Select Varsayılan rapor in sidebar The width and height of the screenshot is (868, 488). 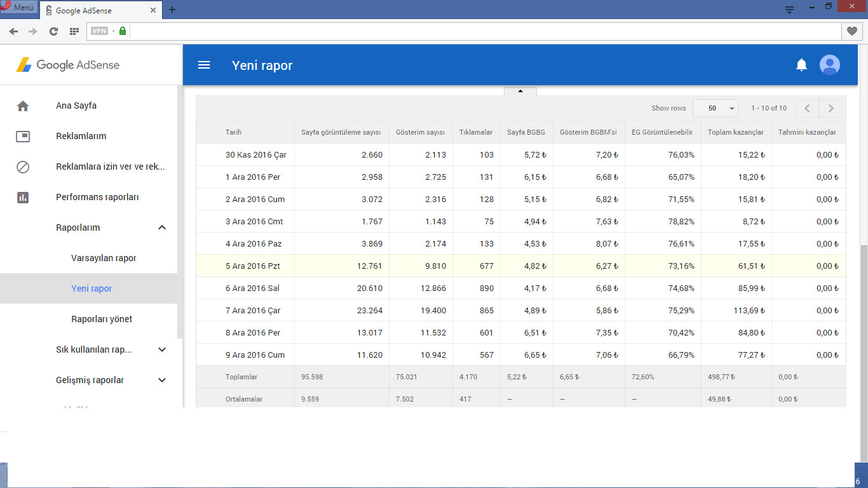[x=104, y=258]
